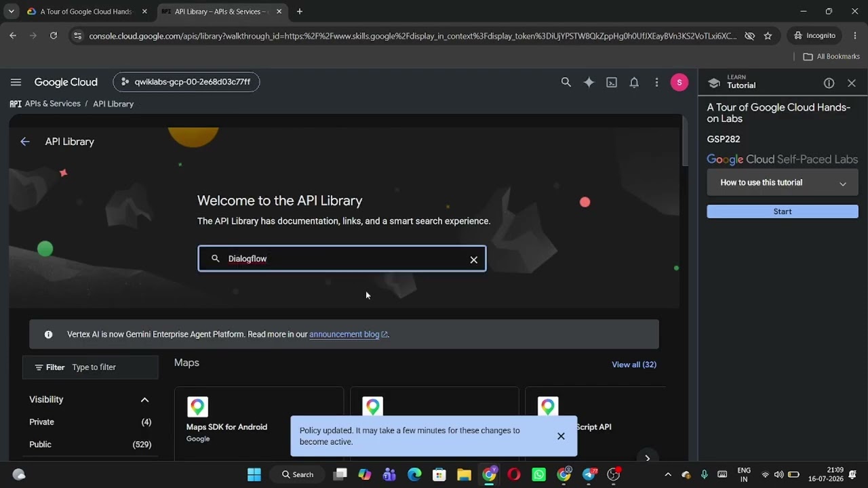Image resolution: width=868 pixels, height=488 pixels.
Task: Reload the current page
Action: [54, 36]
